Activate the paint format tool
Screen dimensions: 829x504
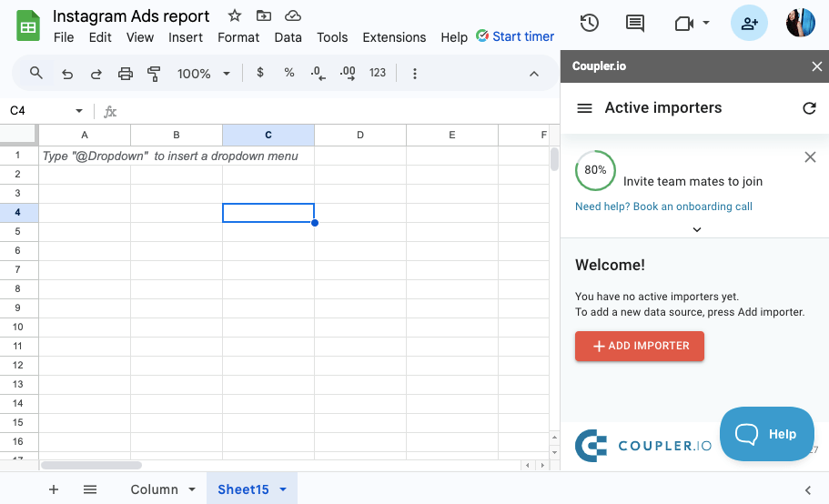[154, 74]
